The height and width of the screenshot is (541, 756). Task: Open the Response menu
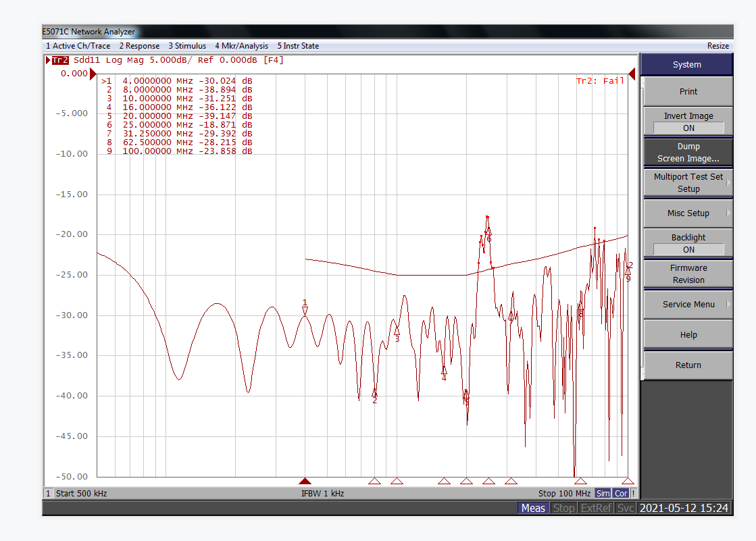point(139,46)
